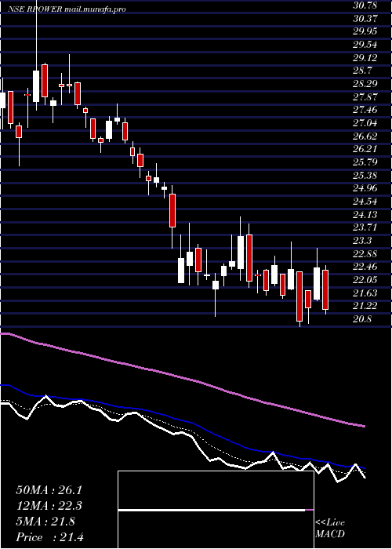Click the 26.21 price axis label
This screenshot has width=392, height=549.
(x=365, y=149)
